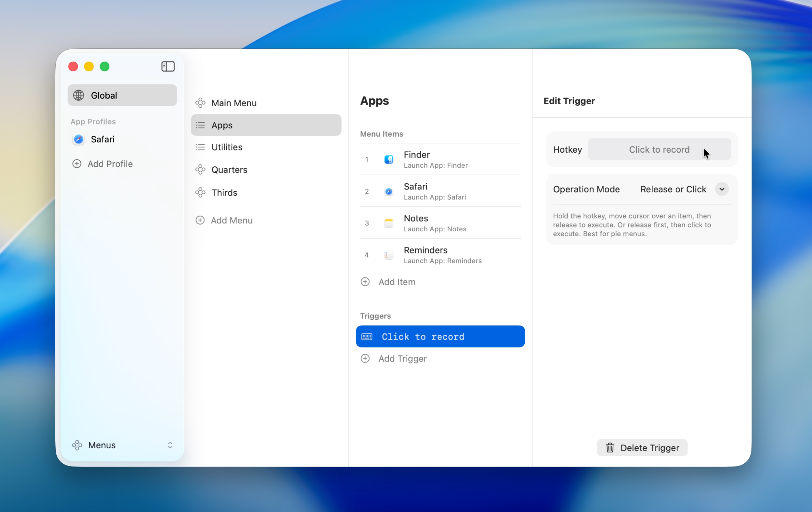
Task: Click the Reminders app icon in menu items
Action: tap(388, 255)
